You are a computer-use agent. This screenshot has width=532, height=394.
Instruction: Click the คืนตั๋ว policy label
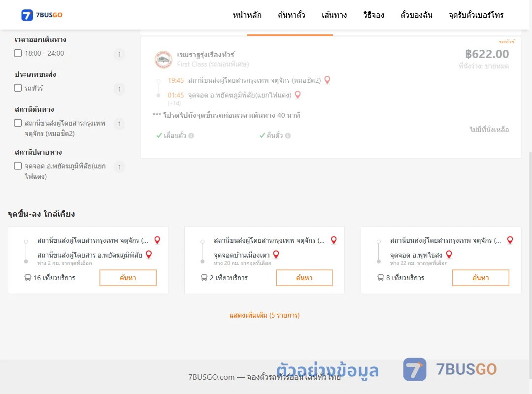[274, 136]
